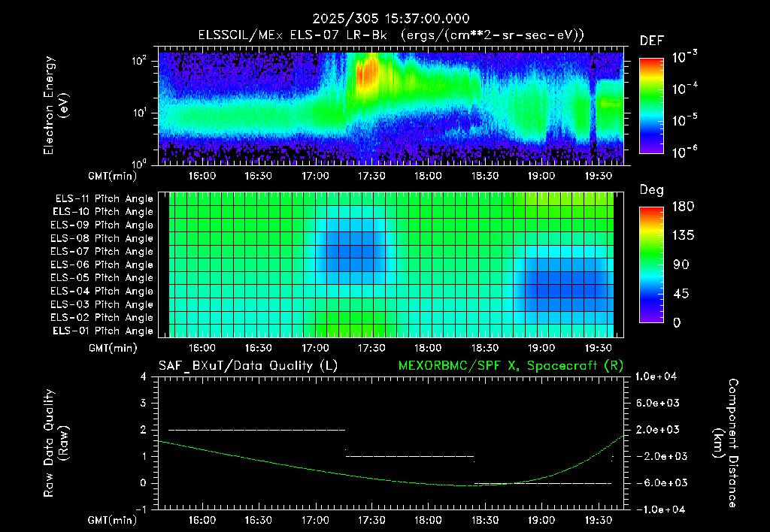Select the ELS-06 Pitch Angle row label
Screen dimensions: 770x532
click(102, 264)
